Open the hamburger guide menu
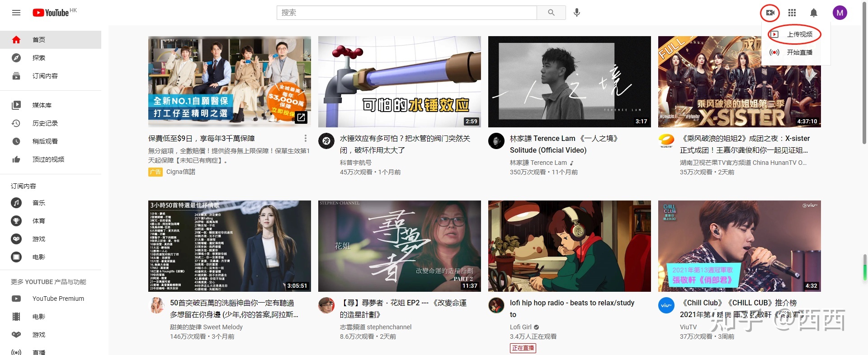 16,13
